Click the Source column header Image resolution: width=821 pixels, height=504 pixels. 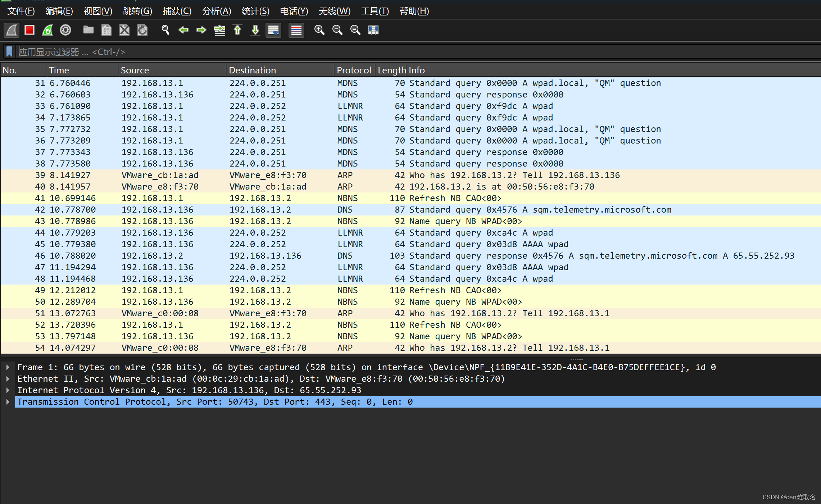(x=135, y=70)
